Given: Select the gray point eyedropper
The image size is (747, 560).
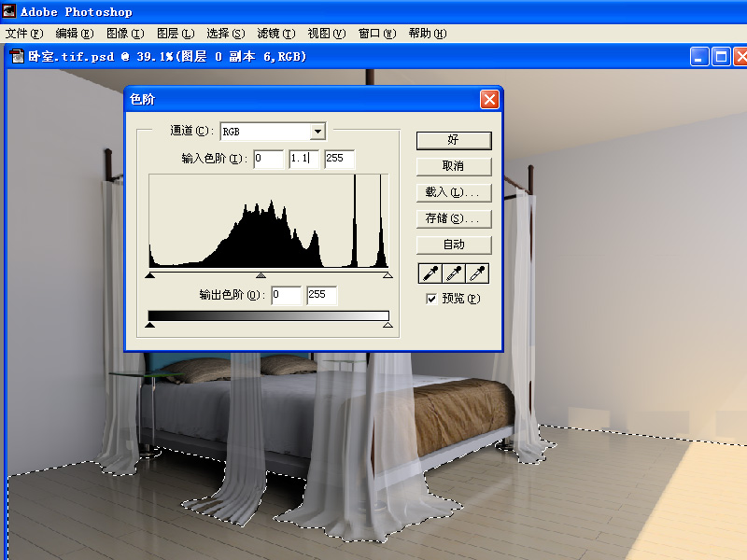Looking at the screenshot, I should (x=454, y=273).
